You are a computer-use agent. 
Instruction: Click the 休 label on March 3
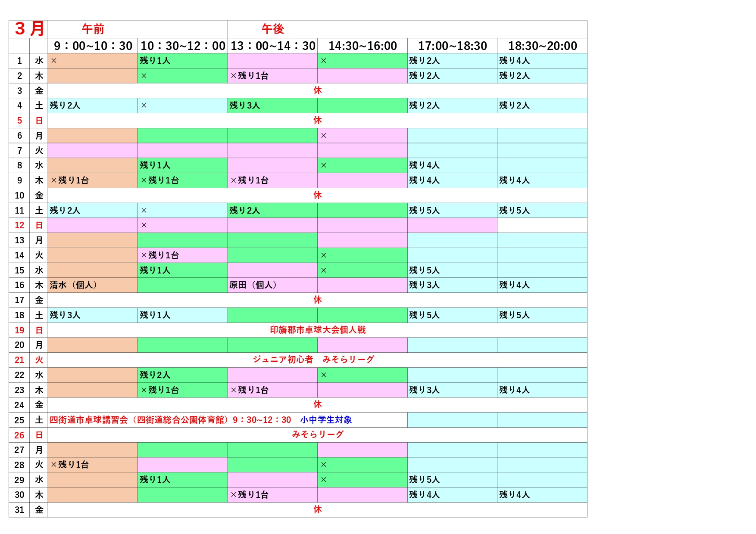pyautogui.click(x=318, y=90)
